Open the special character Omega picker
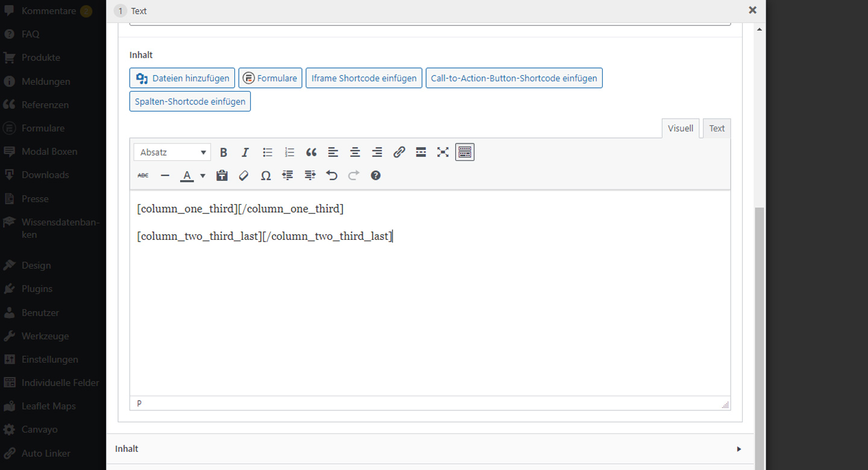Image resolution: width=868 pixels, height=470 pixels. (x=265, y=175)
